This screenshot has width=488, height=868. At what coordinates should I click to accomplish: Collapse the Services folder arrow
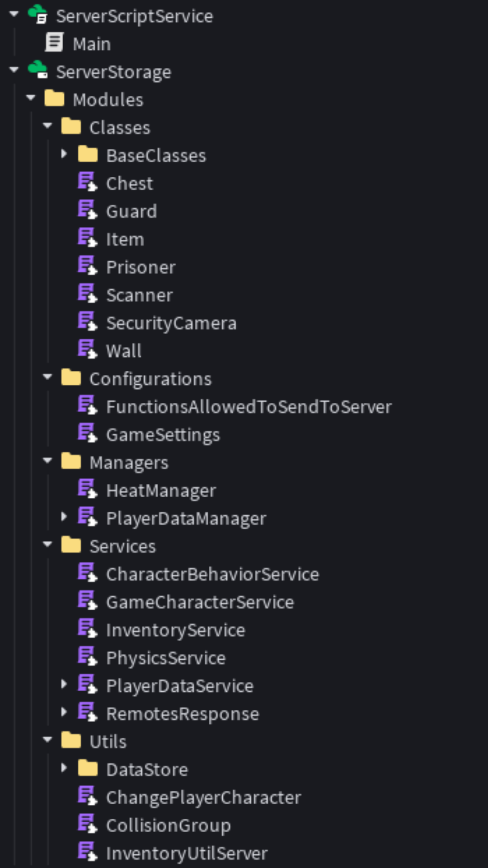tap(47, 545)
